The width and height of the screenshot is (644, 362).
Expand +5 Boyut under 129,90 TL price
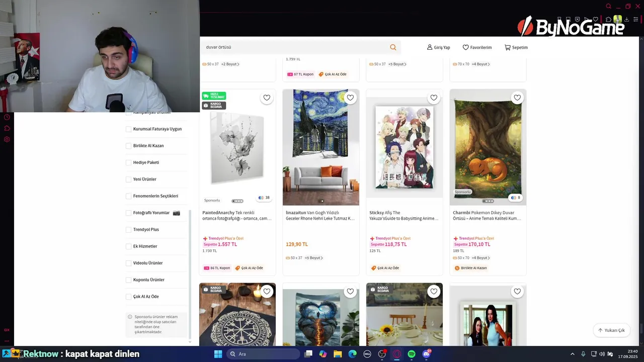313,258
